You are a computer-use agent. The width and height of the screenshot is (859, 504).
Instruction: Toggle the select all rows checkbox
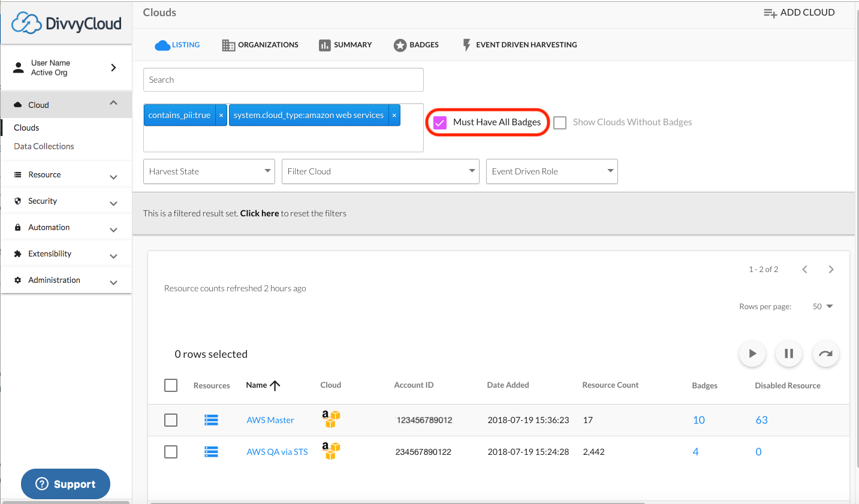click(x=171, y=385)
